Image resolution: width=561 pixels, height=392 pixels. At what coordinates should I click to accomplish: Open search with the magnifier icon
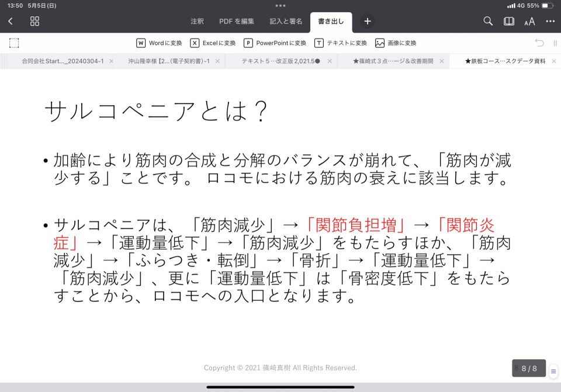pyautogui.click(x=488, y=21)
